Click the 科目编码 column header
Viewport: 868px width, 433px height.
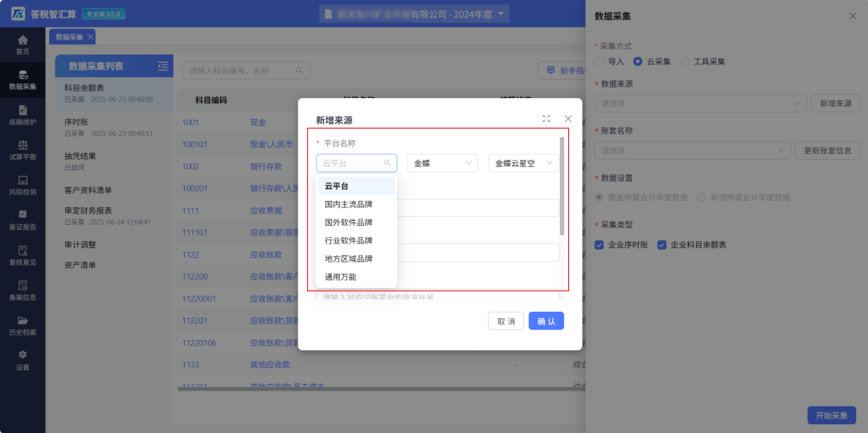[211, 100]
